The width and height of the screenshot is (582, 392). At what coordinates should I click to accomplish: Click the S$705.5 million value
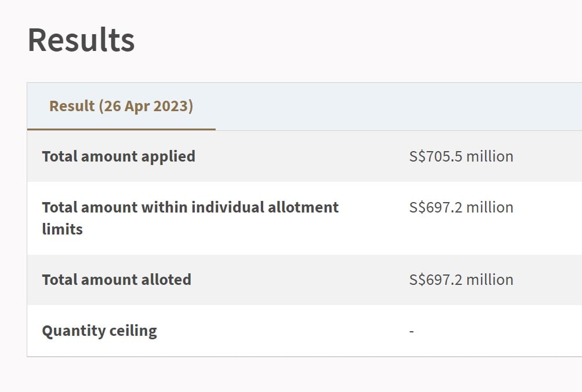pos(461,156)
